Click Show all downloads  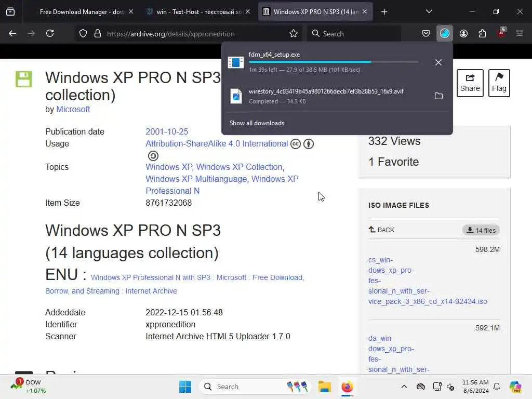click(257, 123)
